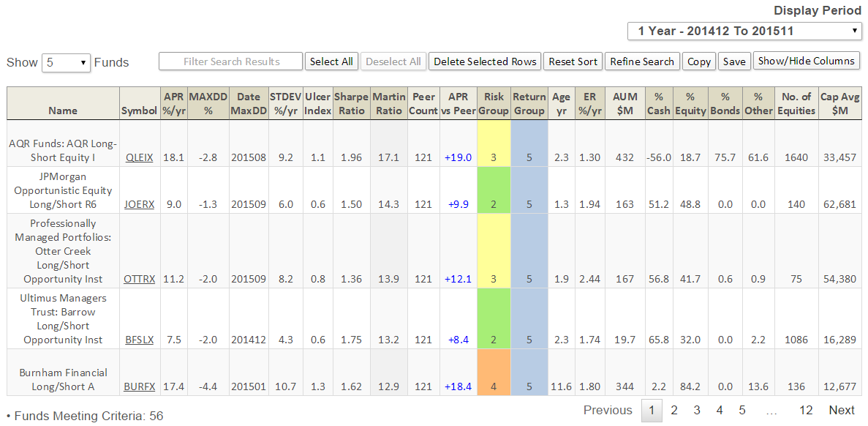Expand the Show funds count dropdown
868x426 pixels.
click(66, 63)
